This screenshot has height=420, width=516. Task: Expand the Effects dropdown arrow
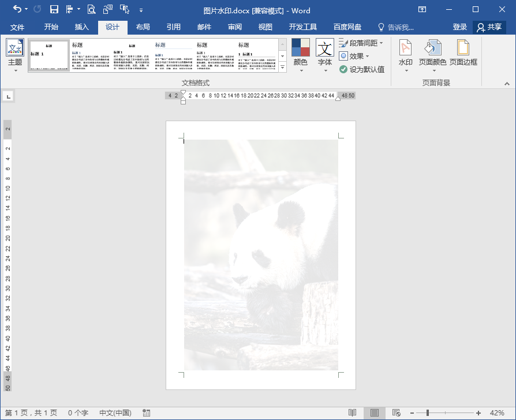pyautogui.click(x=367, y=56)
